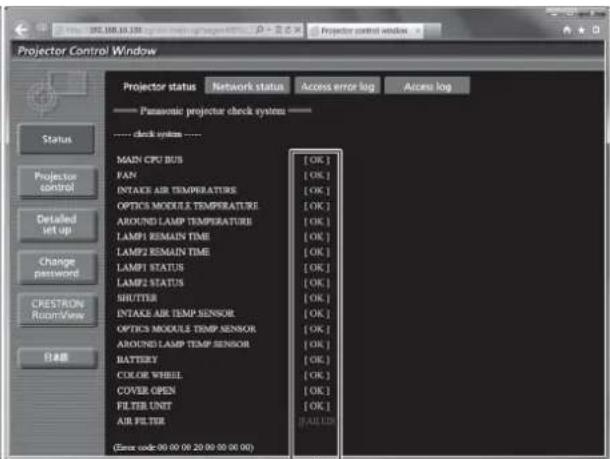Click the OPTICS MODULE TEMPERATURE label
610x459 pixels.
click(188, 206)
